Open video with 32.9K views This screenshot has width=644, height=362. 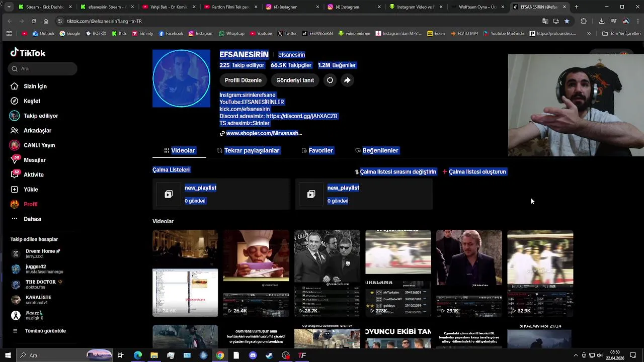tap(540, 274)
